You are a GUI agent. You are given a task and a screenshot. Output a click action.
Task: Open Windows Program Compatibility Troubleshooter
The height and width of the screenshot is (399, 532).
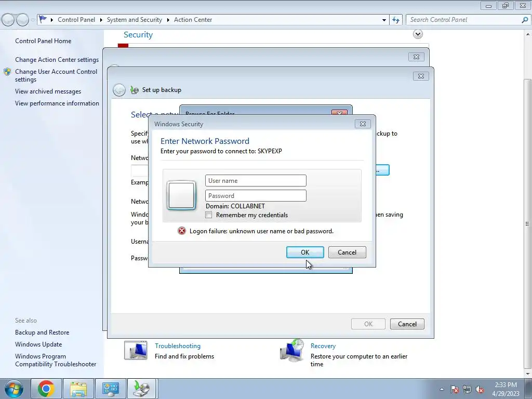pyautogui.click(x=56, y=360)
